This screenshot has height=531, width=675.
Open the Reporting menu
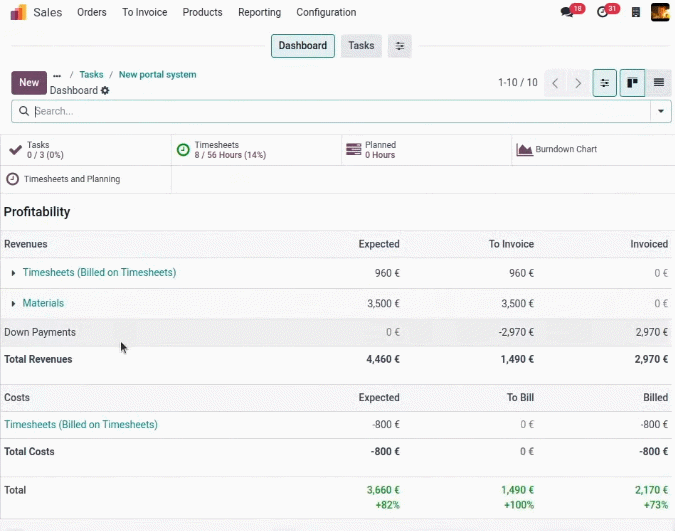259,12
